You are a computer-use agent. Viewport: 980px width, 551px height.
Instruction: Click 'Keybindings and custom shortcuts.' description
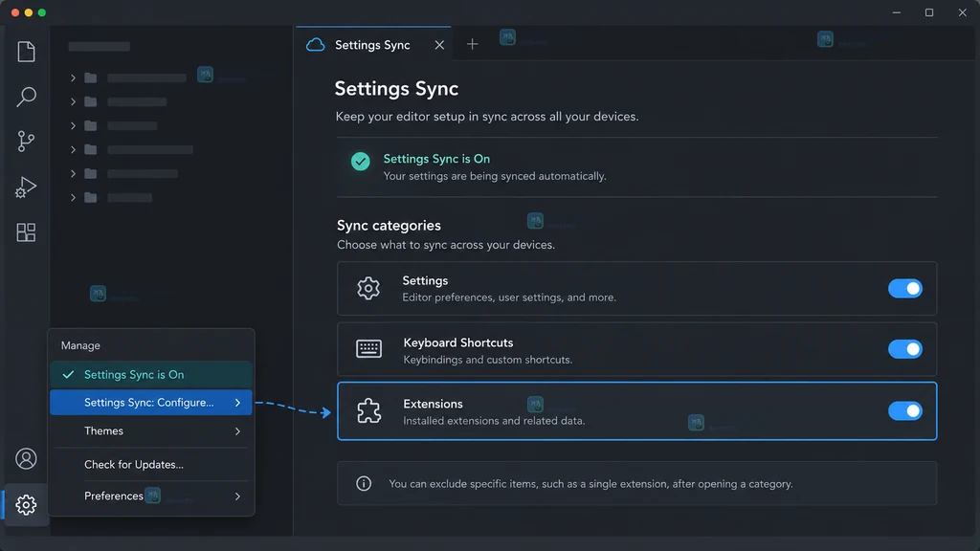point(487,360)
